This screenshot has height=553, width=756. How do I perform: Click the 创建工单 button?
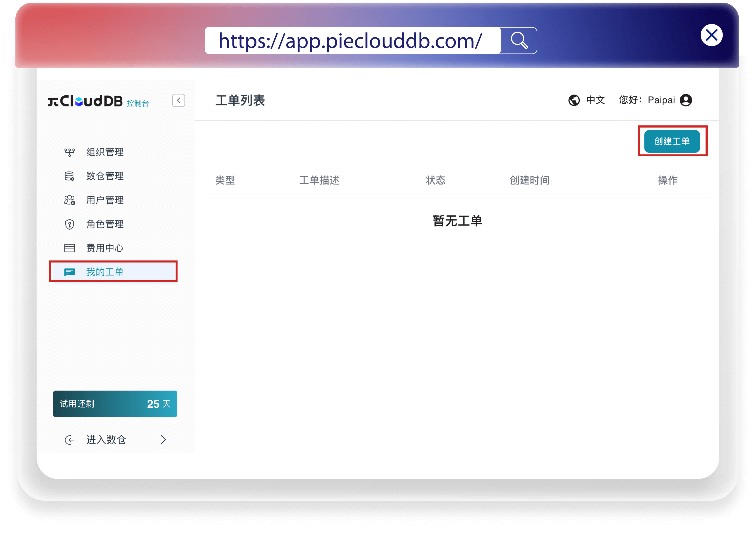[672, 141]
